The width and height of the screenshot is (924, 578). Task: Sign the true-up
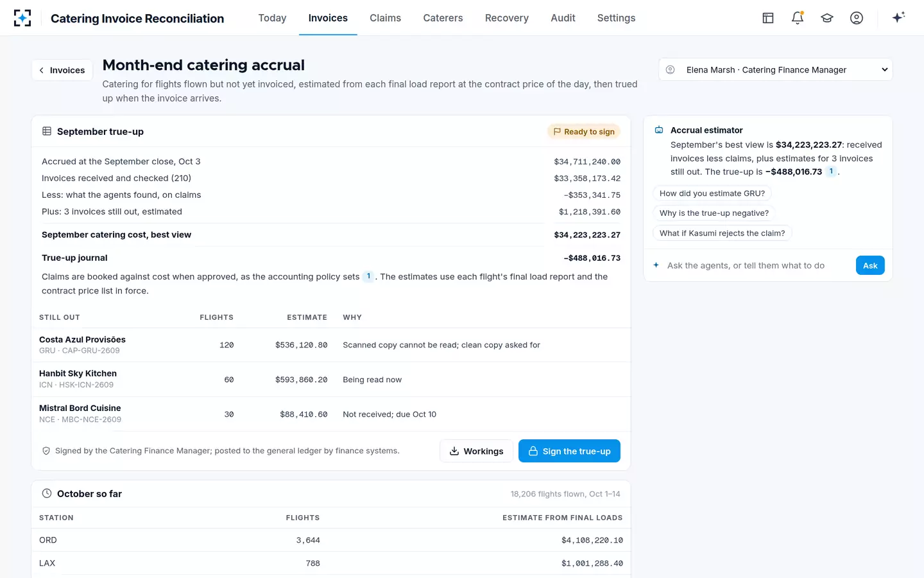coord(569,451)
